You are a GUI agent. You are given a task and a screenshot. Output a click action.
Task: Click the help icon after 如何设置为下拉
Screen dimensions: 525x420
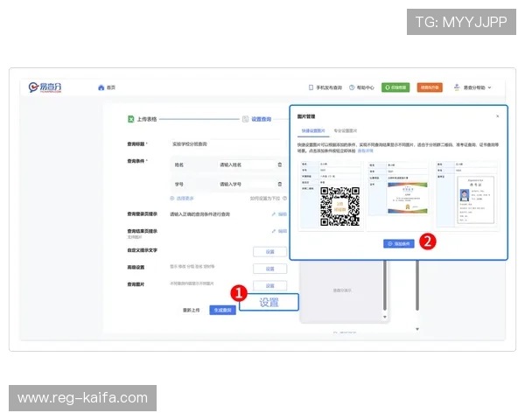point(284,199)
